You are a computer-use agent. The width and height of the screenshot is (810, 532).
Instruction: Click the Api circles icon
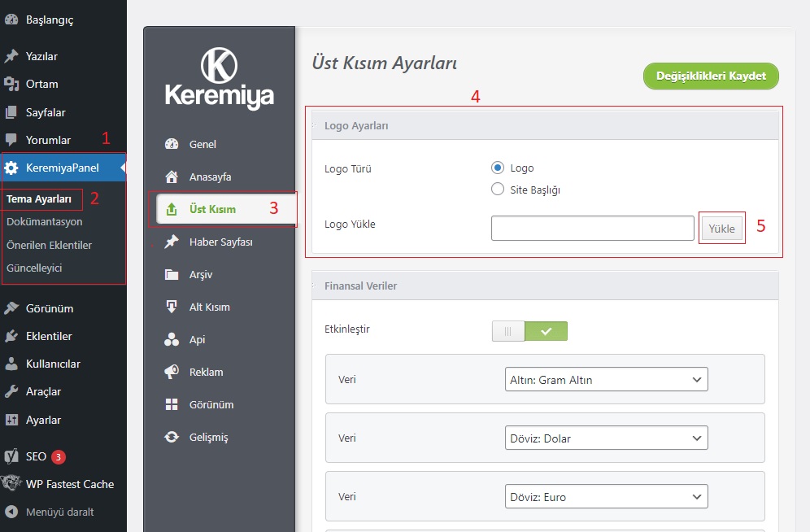pos(172,339)
